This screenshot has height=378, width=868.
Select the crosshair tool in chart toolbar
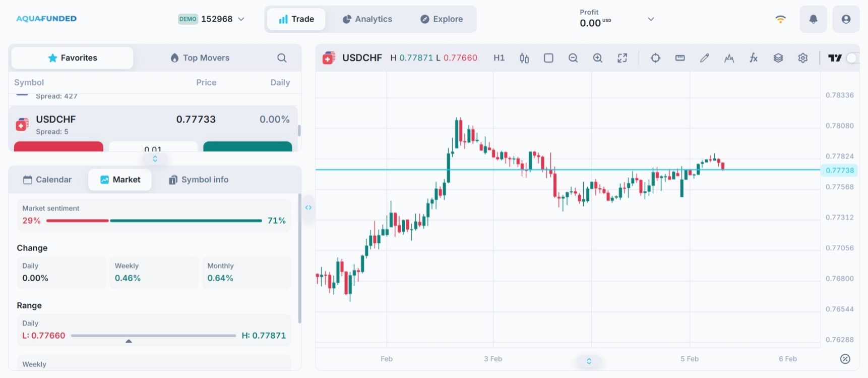click(655, 58)
